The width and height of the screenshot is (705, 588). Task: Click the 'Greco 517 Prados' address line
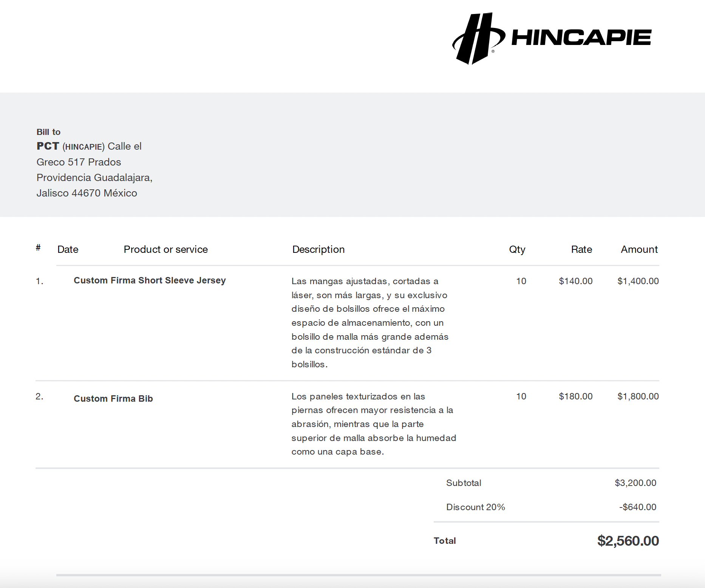coord(79,162)
